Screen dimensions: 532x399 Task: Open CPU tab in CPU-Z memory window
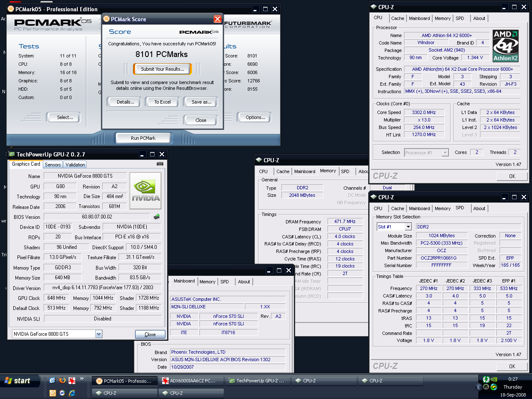pyautogui.click(x=264, y=171)
